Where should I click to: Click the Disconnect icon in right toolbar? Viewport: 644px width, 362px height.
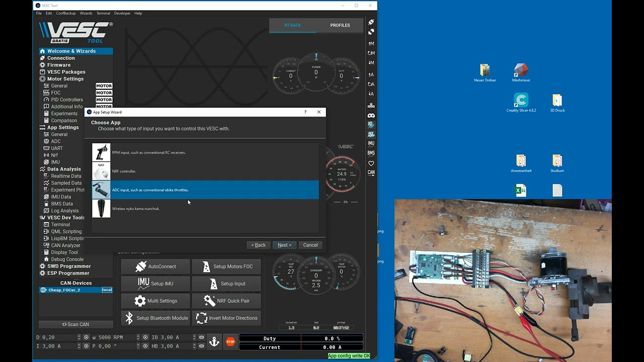(371, 32)
